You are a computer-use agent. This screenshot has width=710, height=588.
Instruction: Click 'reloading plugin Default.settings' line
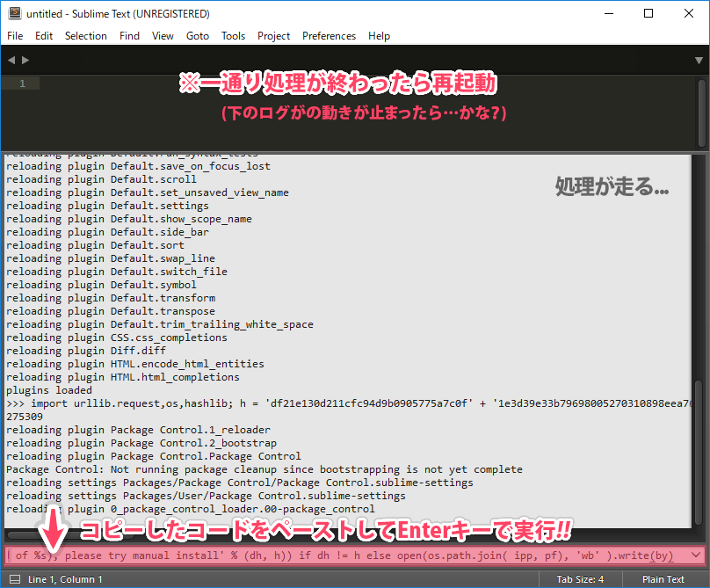108,206
